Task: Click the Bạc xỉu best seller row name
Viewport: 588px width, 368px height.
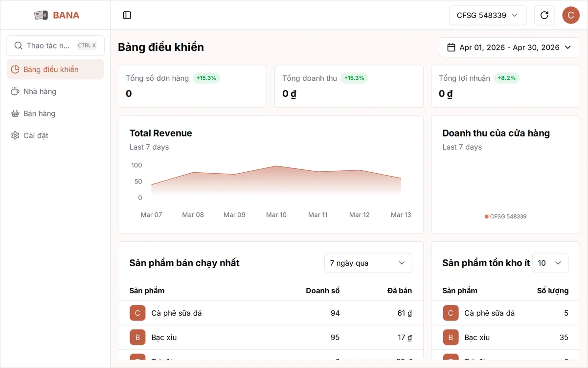Action: point(164,338)
